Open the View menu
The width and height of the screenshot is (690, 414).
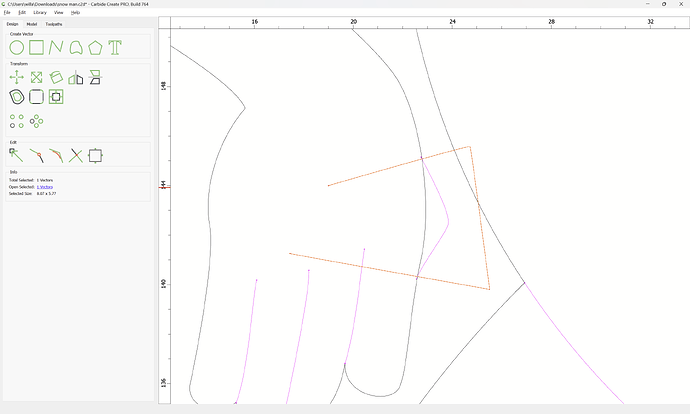pyautogui.click(x=59, y=12)
